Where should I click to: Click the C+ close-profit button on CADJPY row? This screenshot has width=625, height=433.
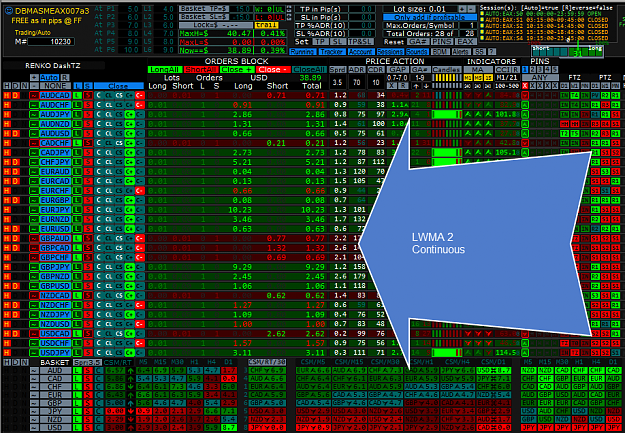pos(129,153)
